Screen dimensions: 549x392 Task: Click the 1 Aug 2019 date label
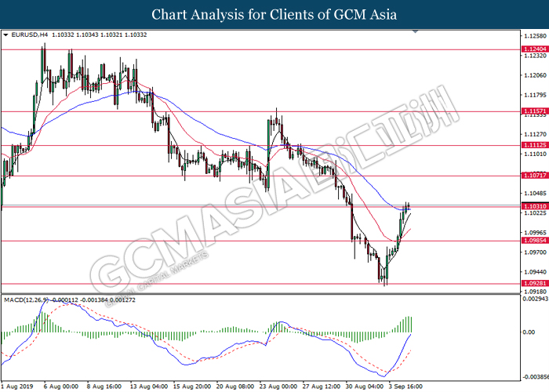point(16,387)
